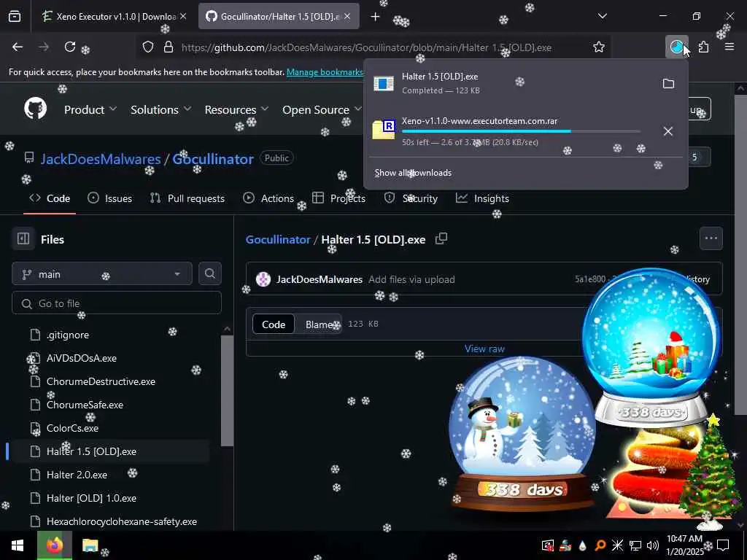Viewport: 747px width, 560px height.
Task: Click the padlock site info icon
Action: 169,47
